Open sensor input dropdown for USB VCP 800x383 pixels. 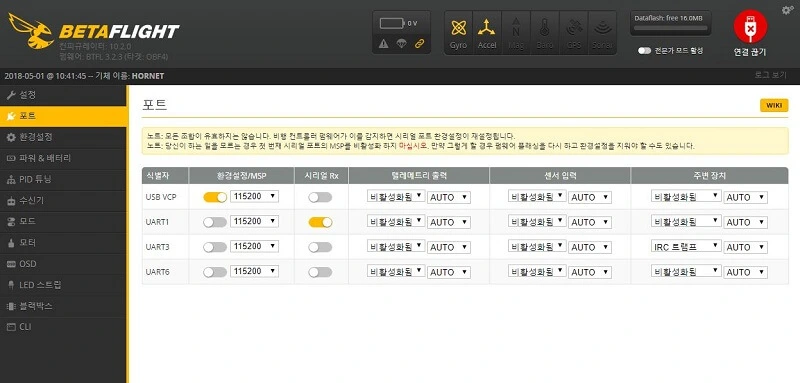pos(537,196)
